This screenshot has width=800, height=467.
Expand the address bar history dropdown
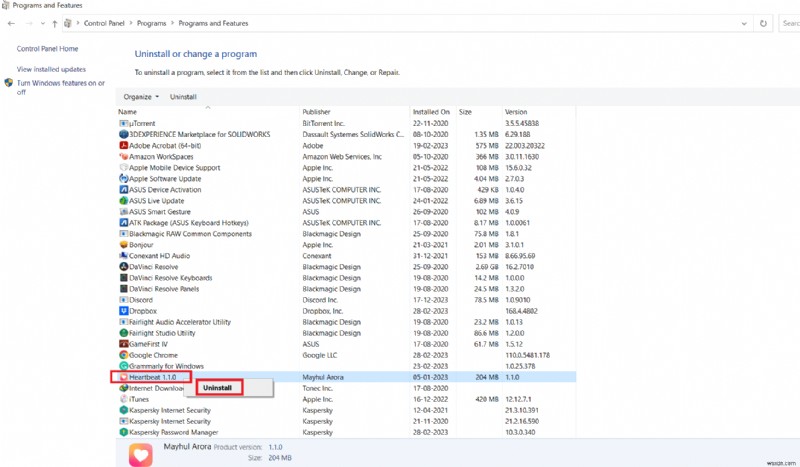click(744, 23)
